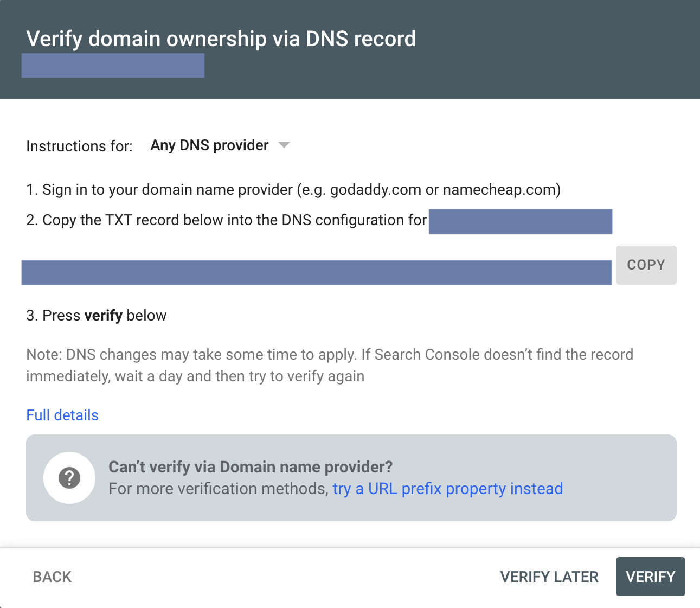Choose VERIFY LATER
The image size is (700, 608).
pyautogui.click(x=549, y=577)
